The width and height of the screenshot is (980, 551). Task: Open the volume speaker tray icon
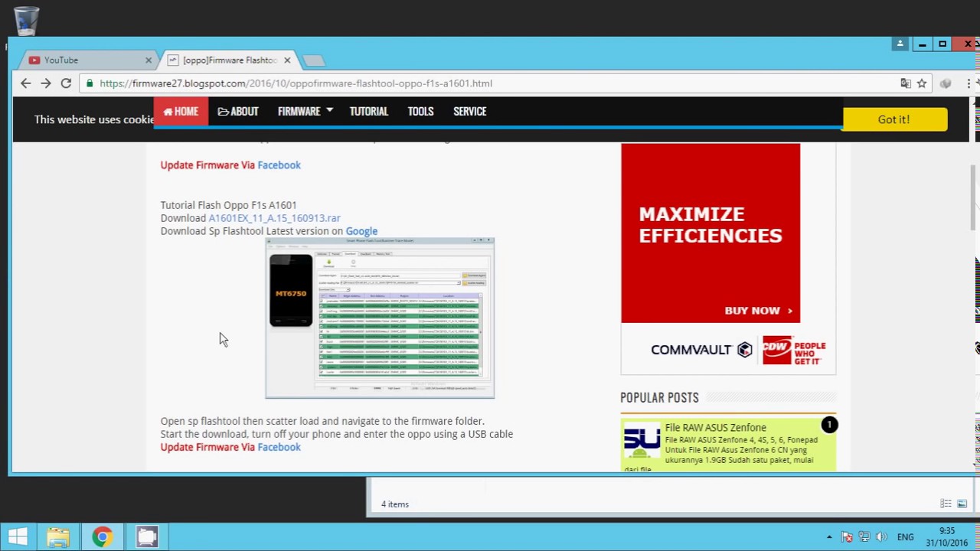click(881, 537)
